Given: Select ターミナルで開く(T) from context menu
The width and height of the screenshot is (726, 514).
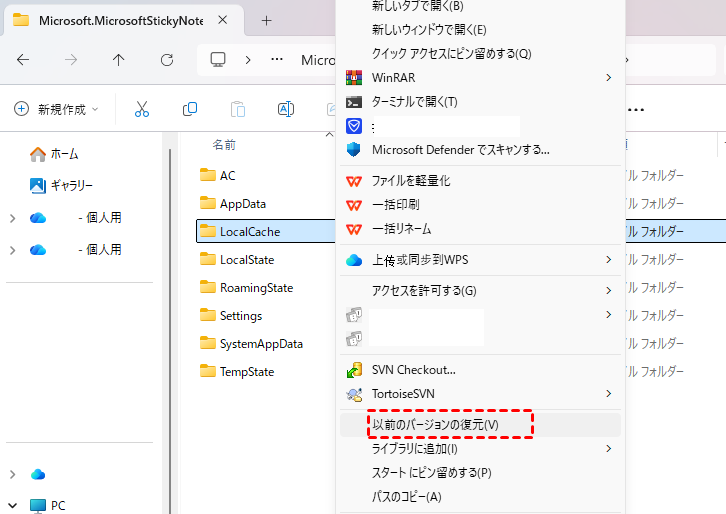Looking at the screenshot, I should [414, 101].
